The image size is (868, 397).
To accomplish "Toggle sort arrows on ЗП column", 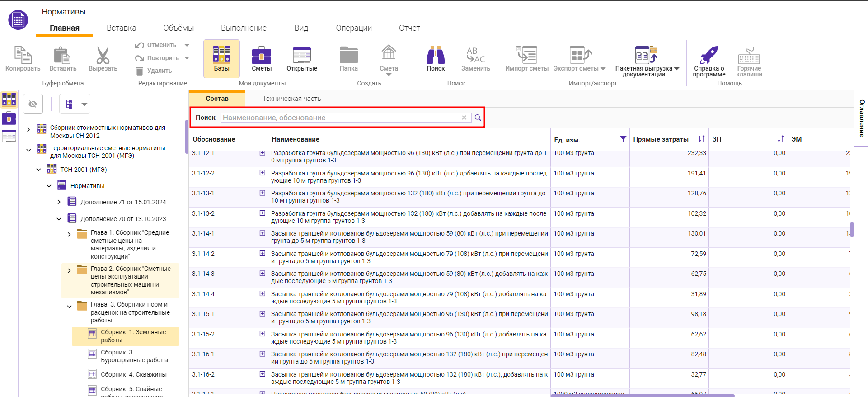I will pyautogui.click(x=780, y=139).
